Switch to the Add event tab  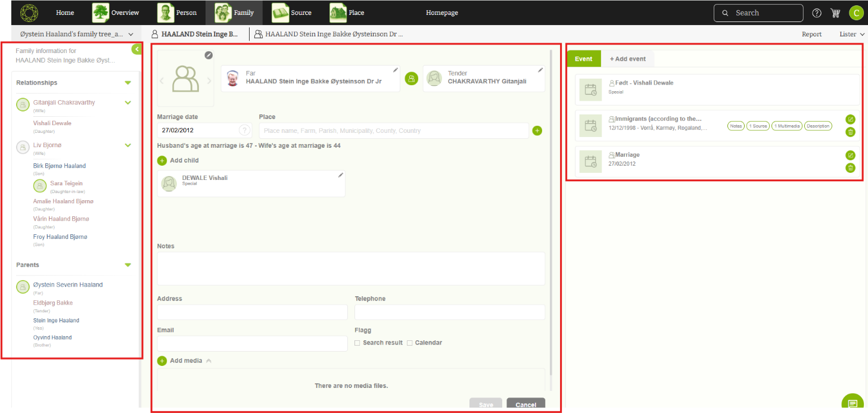tap(627, 59)
